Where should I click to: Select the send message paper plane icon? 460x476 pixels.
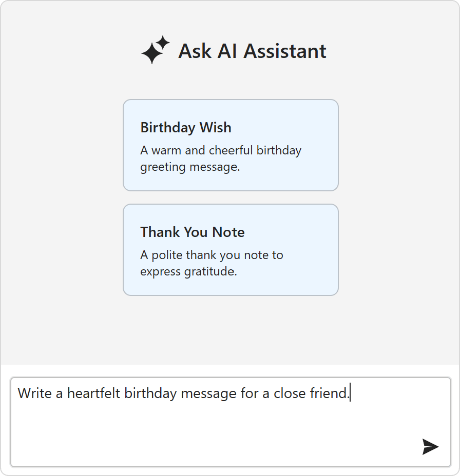429,446
